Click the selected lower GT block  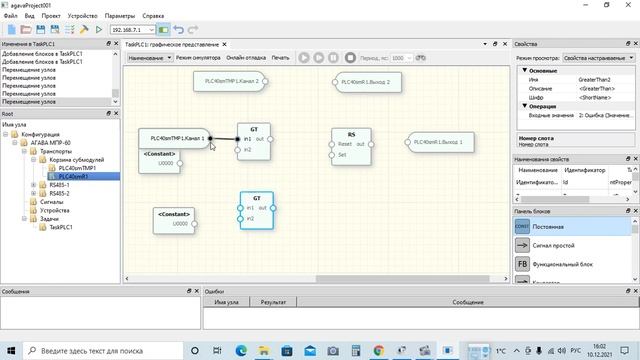click(x=257, y=210)
